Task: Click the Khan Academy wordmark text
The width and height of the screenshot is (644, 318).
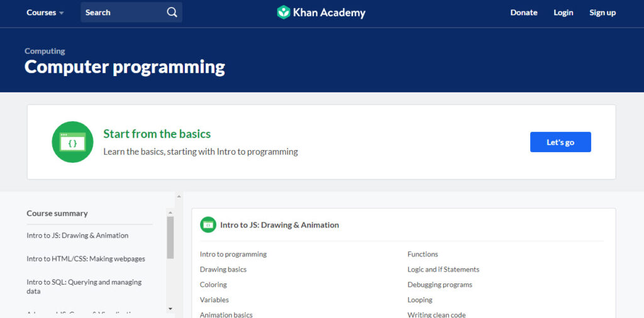Action: 329,13
